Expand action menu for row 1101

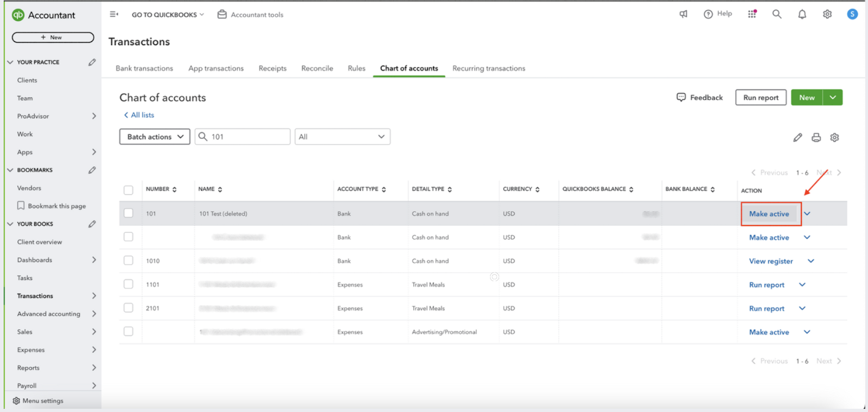[x=802, y=284]
